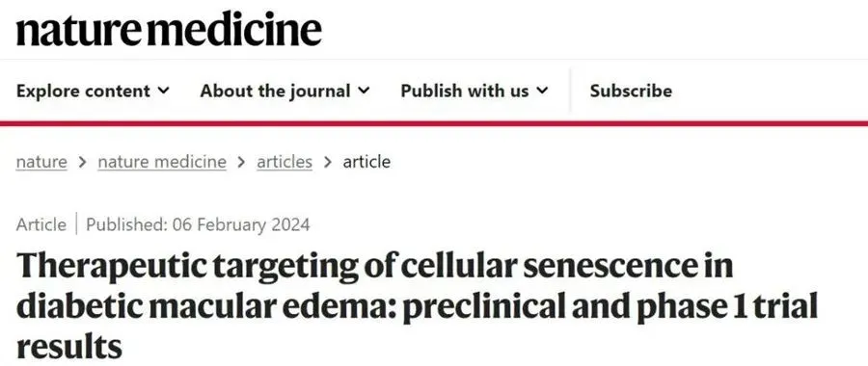Click the breadcrumb arrow after nature medicine

coord(241,163)
